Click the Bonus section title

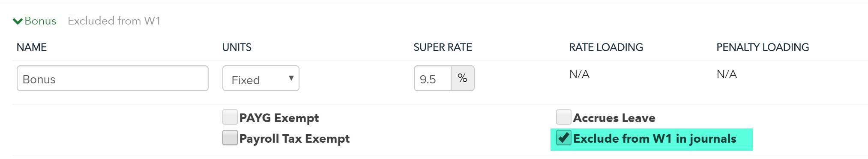[40, 21]
